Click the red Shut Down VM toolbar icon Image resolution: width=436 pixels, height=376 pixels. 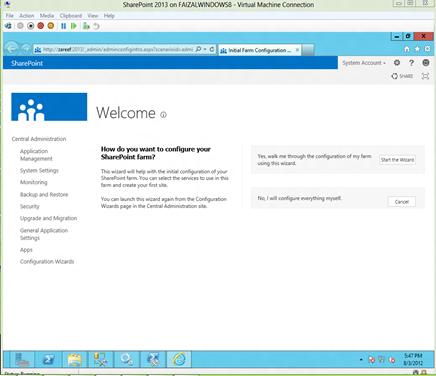tap(40, 26)
